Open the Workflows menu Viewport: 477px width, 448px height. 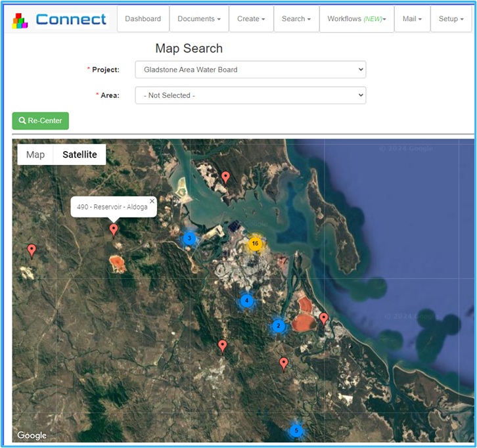[357, 19]
